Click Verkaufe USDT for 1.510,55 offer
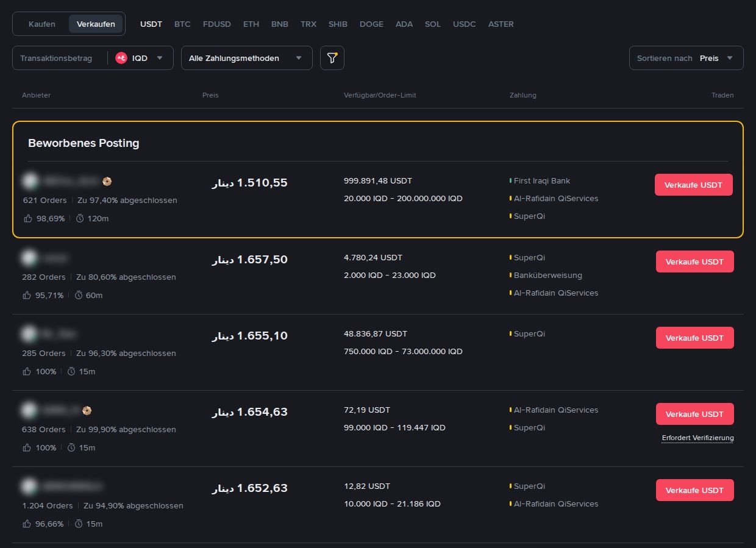The height and width of the screenshot is (548, 756). pos(694,185)
